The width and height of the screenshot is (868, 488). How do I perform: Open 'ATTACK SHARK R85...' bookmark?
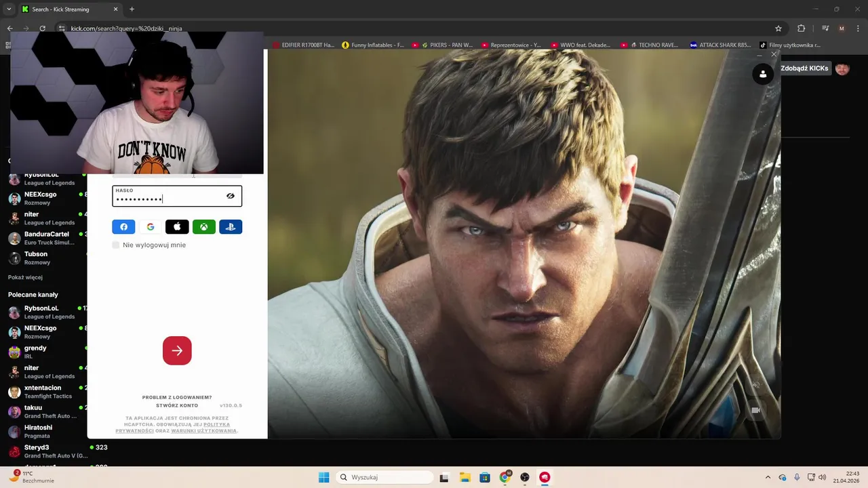[720, 45]
